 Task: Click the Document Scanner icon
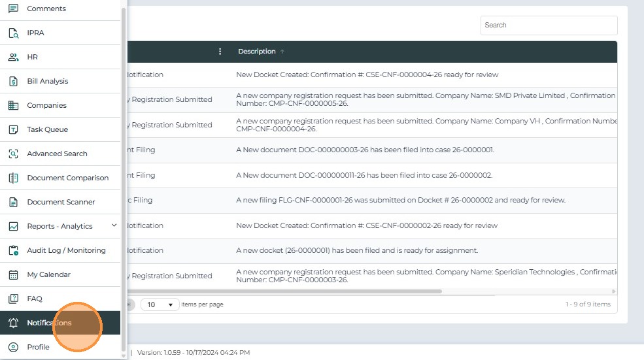(13, 203)
